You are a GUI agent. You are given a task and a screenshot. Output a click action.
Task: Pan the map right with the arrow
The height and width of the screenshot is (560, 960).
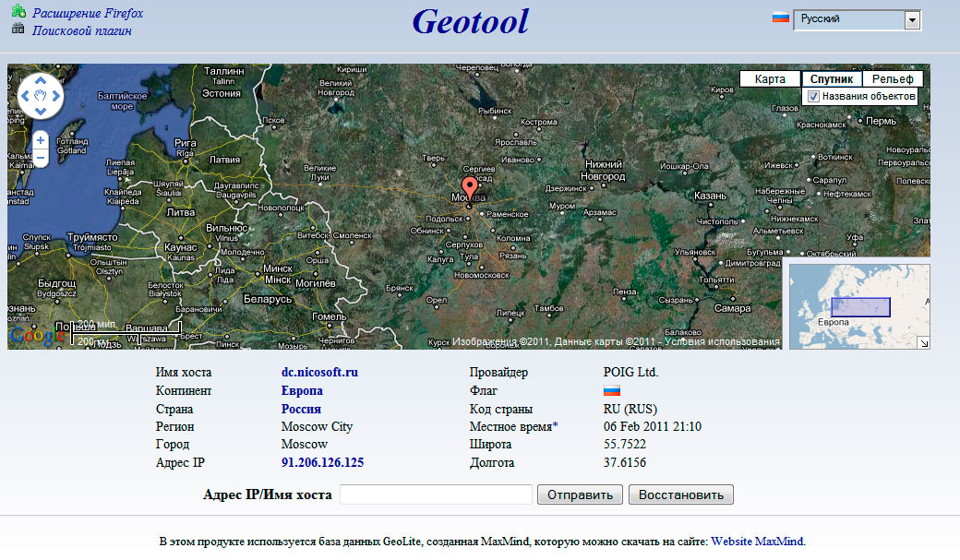[56, 95]
